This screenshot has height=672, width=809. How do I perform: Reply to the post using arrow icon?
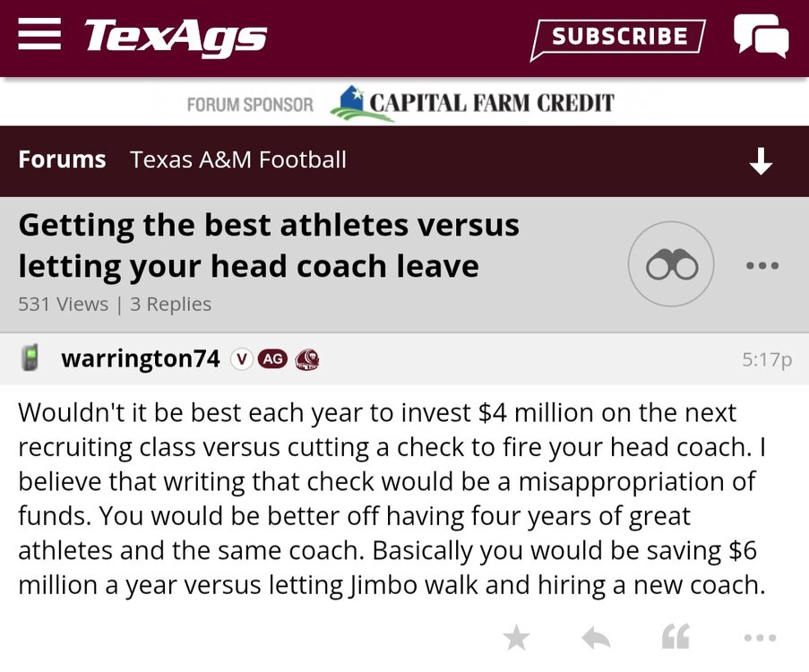click(596, 638)
